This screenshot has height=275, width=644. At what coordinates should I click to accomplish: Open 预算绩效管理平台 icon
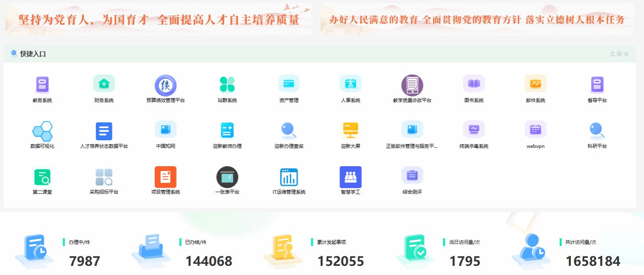click(166, 85)
